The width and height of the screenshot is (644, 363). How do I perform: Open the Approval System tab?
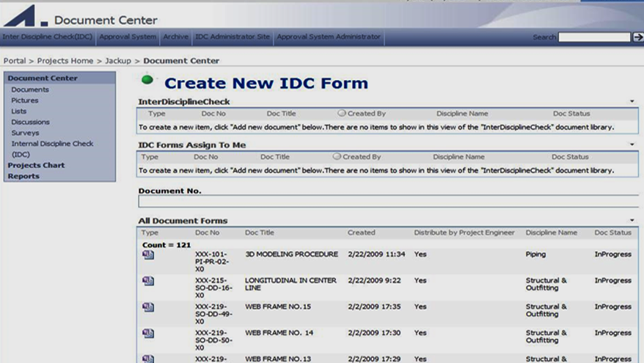[x=128, y=37]
